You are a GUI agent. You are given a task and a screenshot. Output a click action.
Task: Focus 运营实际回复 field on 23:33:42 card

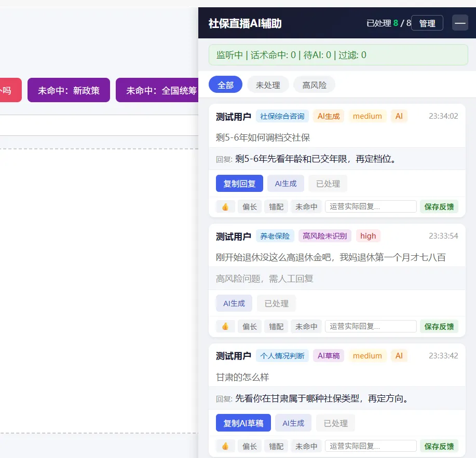pos(371,446)
